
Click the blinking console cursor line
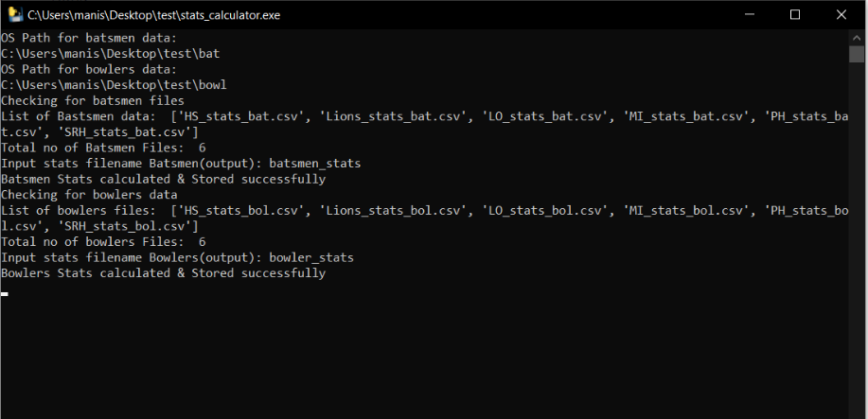5,294
